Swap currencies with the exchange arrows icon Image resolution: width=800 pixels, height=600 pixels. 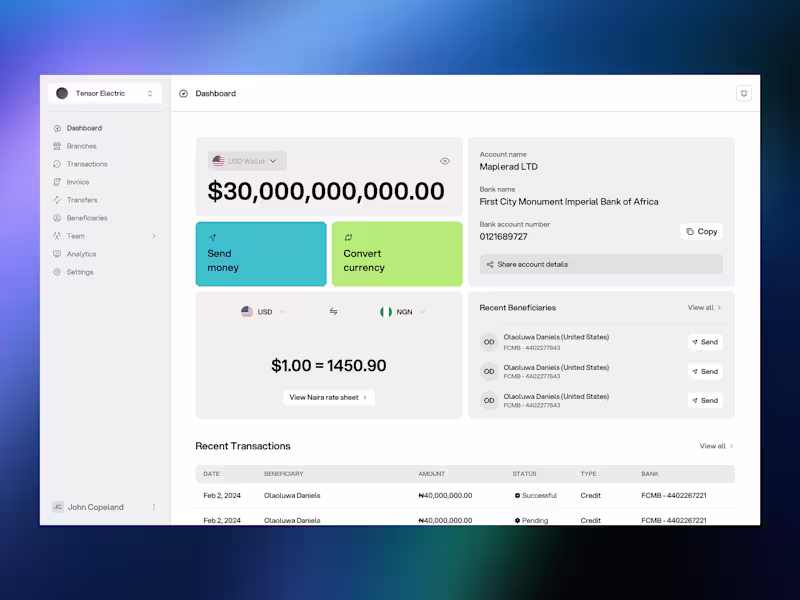[333, 311]
